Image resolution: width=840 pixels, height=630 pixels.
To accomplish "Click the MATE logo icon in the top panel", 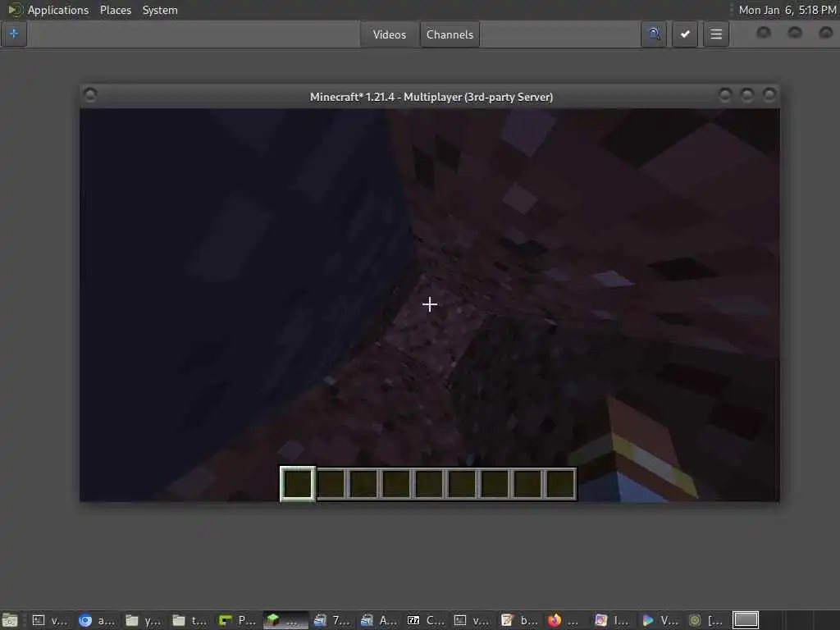I will (15, 10).
